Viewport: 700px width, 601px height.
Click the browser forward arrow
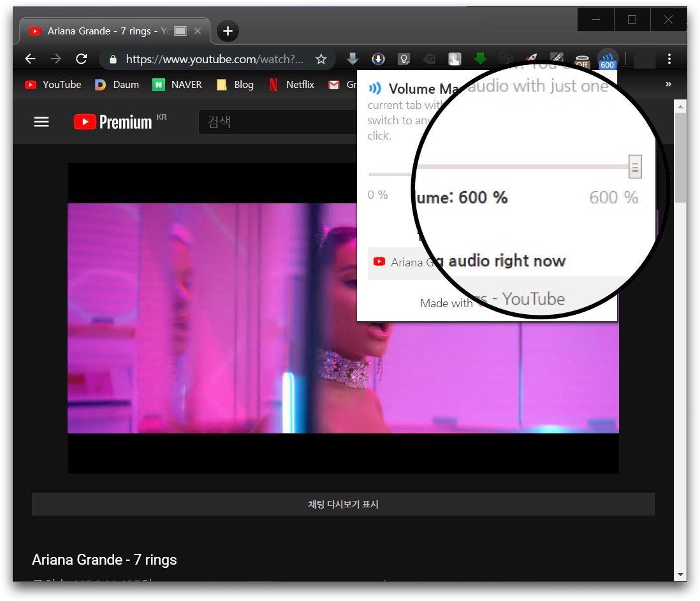pos(56,59)
